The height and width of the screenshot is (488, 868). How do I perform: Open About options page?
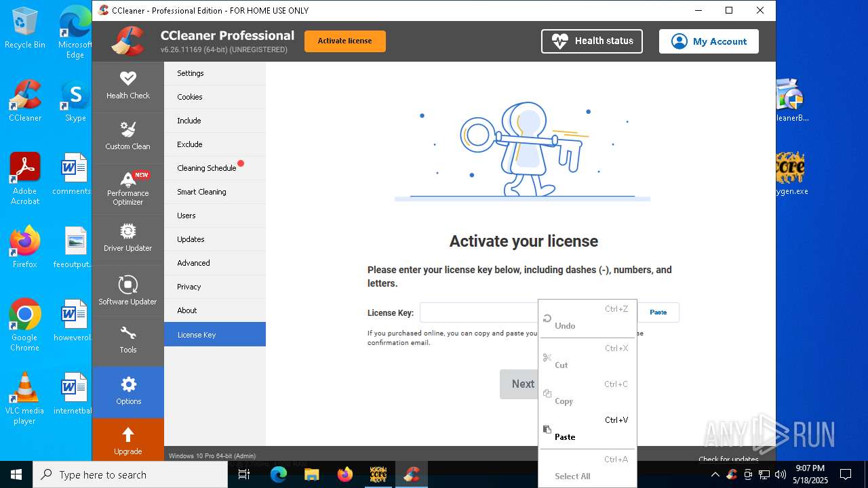[x=215, y=310]
